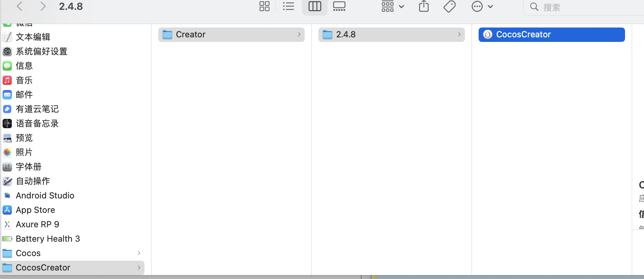Click the magnifier search icon
This screenshot has height=279, width=644.
(x=534, y=7)
